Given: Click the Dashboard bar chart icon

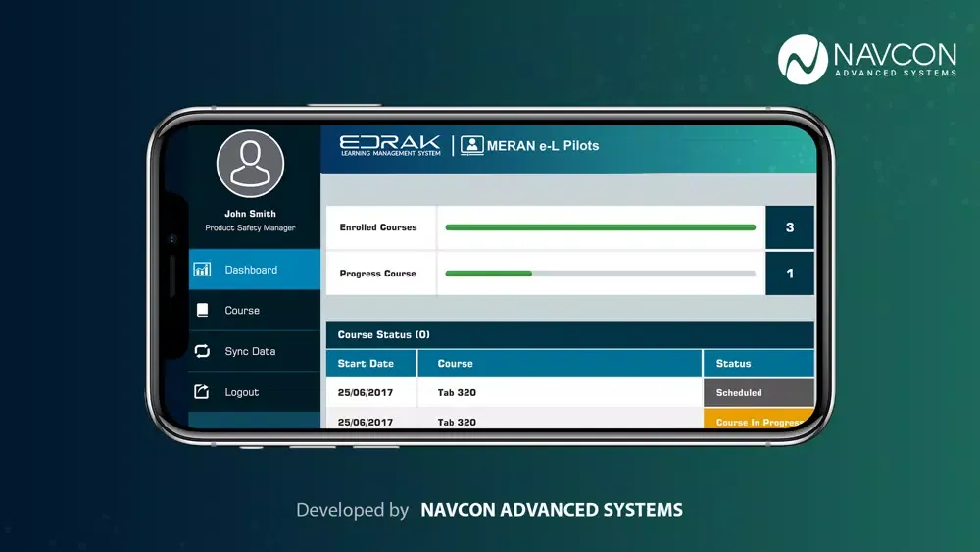Looking at the screenshot, I should (x=202, y=270).
